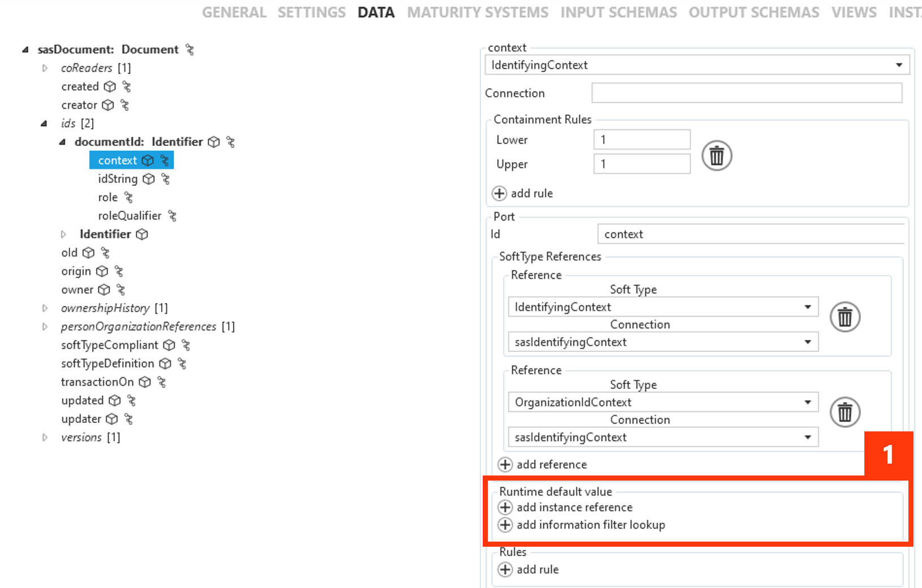Delete the IdentifyingContext reference via its trash icon
Screen dimensions: 922x588
click(x=845, y=317)
